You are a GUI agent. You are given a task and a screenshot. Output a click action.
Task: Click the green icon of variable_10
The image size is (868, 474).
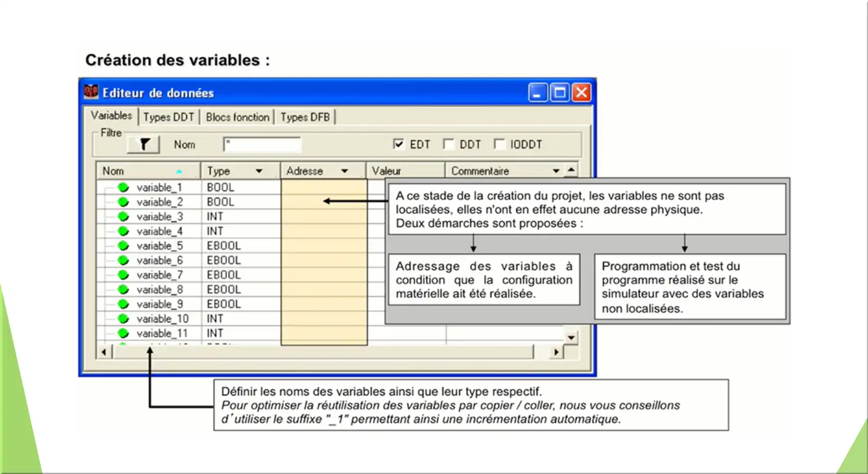tap(123, 319)
